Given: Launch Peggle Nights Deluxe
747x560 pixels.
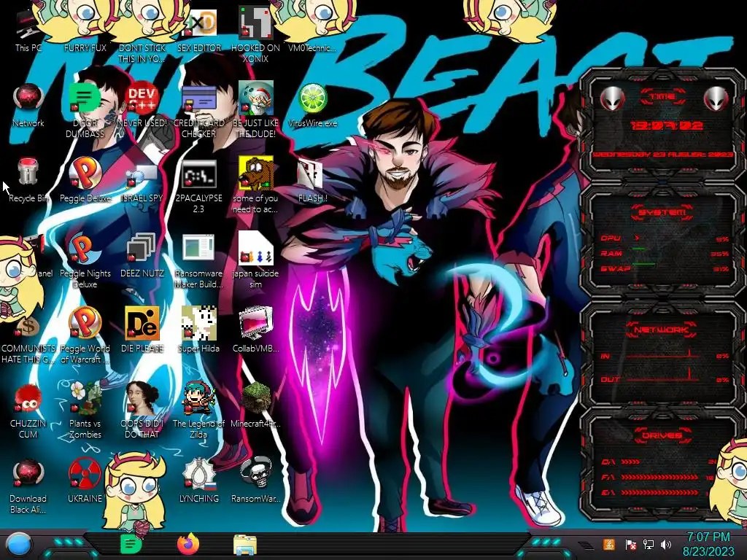Looking at the screenshot, I should point(85,260).
